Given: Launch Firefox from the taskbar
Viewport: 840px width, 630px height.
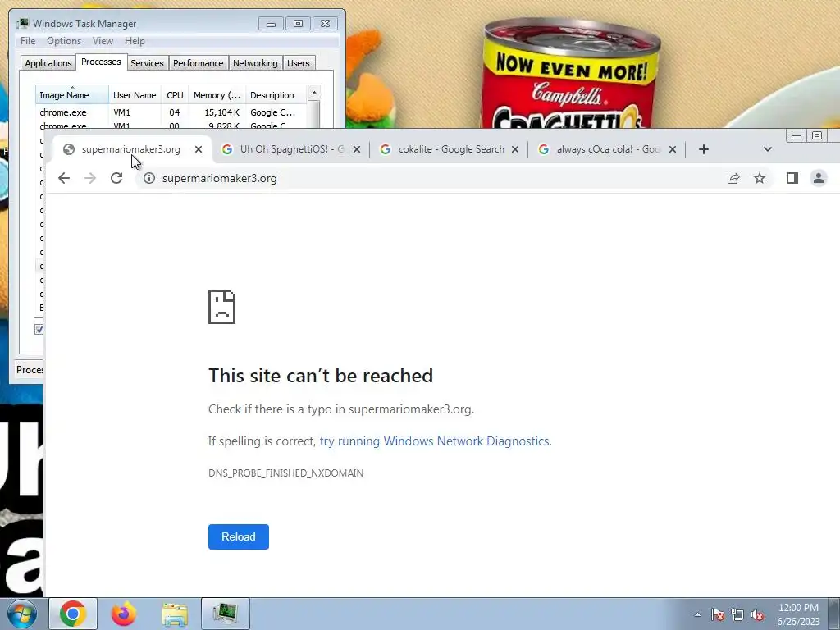Looking at the screenshot, I should 124,614.
